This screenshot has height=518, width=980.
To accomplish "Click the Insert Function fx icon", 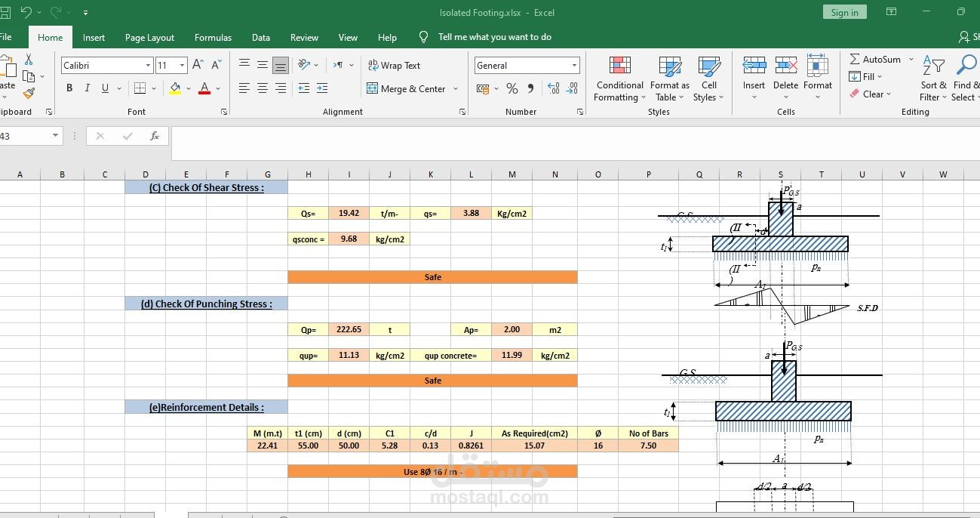I will (155, 136).
